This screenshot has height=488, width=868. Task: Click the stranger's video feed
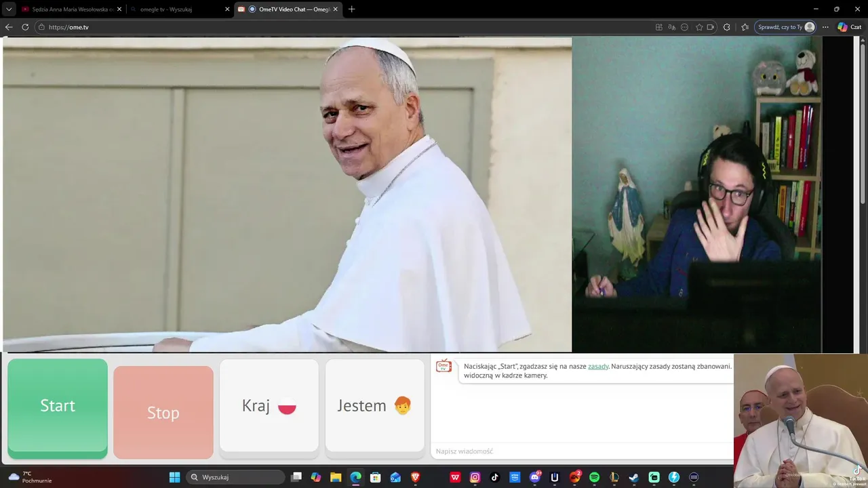pyautogui.click(x=288, y=195)
